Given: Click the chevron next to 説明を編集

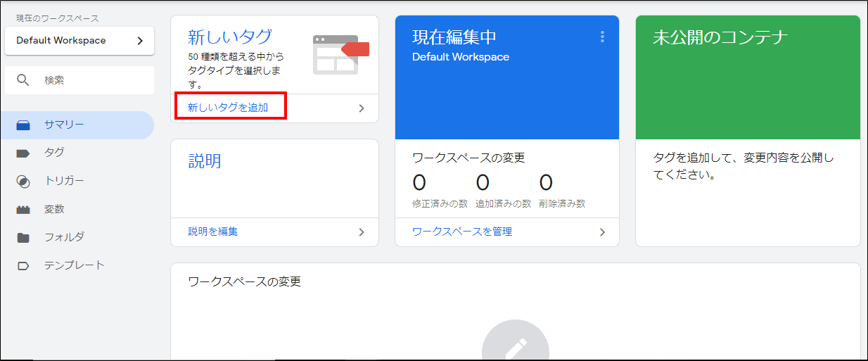Looking at the screenshot, I should [362, 232].
